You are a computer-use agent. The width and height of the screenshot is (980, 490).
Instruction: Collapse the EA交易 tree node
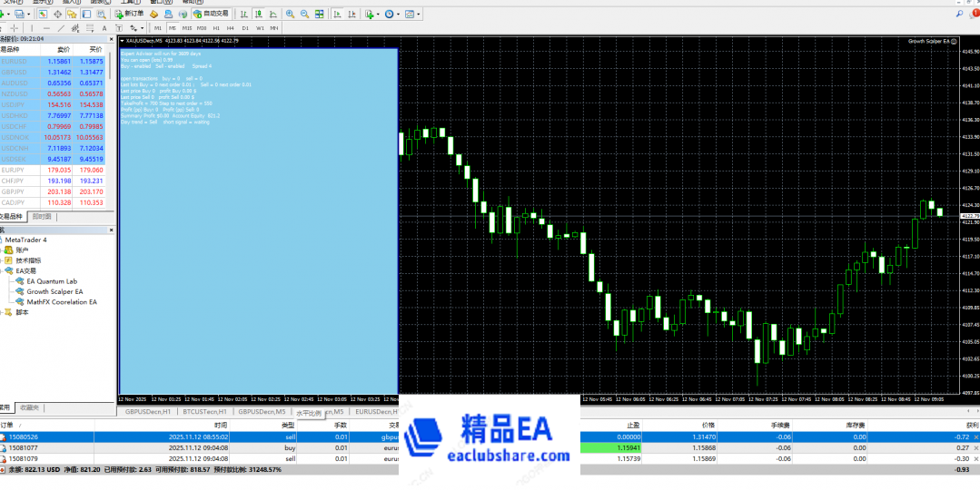click(4, 270)
